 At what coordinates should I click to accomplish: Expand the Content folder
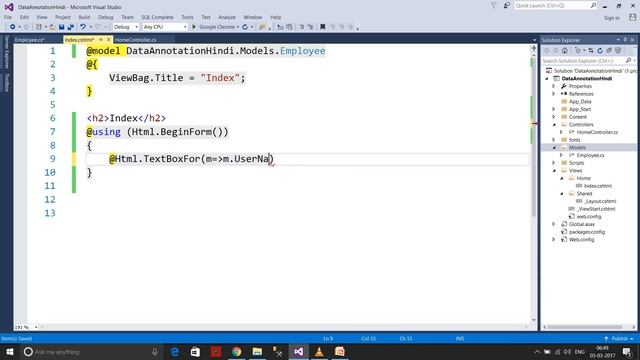coord(554,117)
